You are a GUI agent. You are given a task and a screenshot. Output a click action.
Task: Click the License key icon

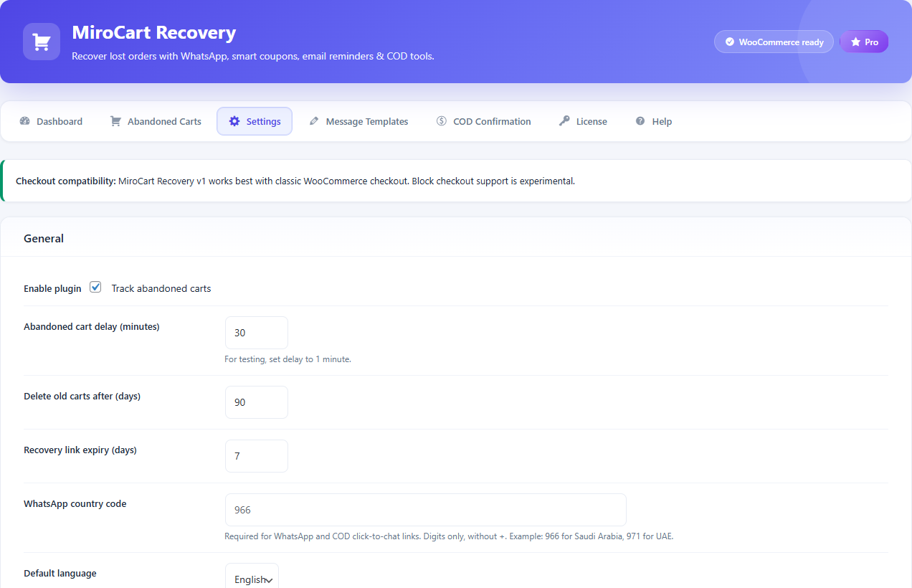(x=565, y=121)
